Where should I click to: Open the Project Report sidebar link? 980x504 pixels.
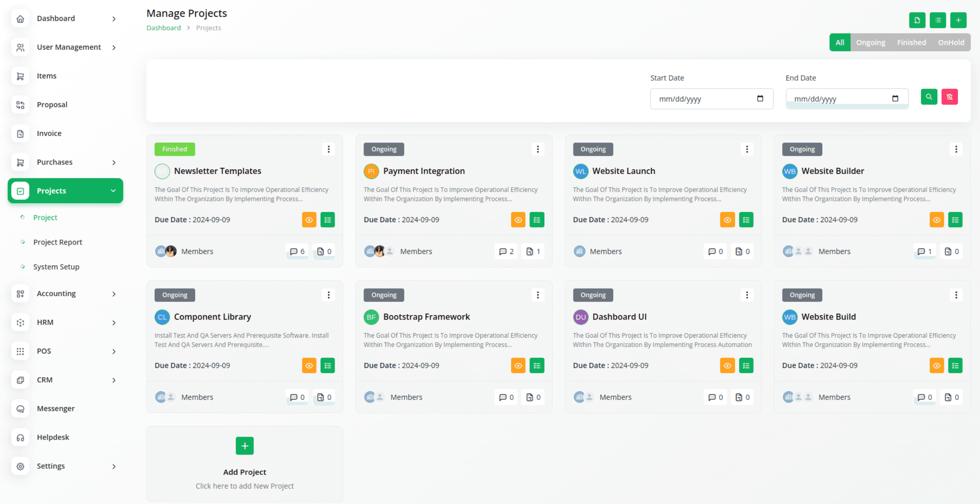coord(58,242)
